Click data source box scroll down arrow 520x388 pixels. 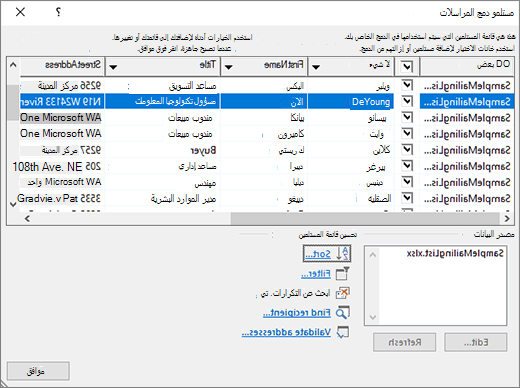pyautogui.click(x=373, y=317)
